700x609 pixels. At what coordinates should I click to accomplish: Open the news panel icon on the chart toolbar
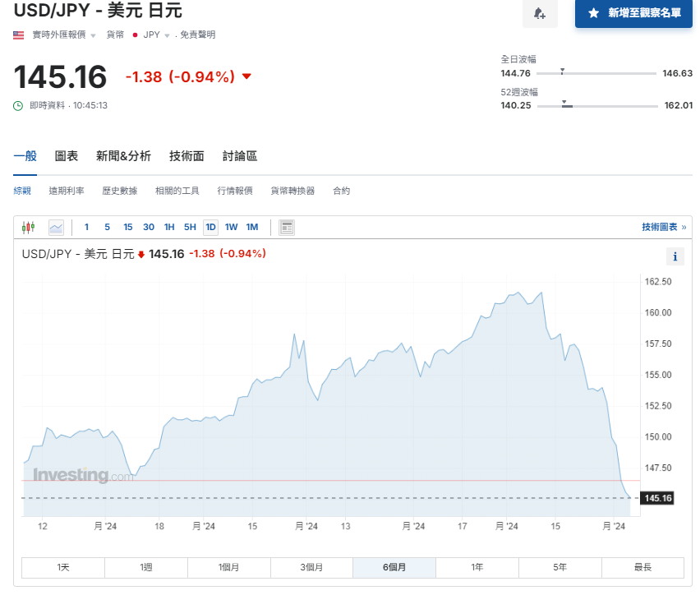pos(287,227)
